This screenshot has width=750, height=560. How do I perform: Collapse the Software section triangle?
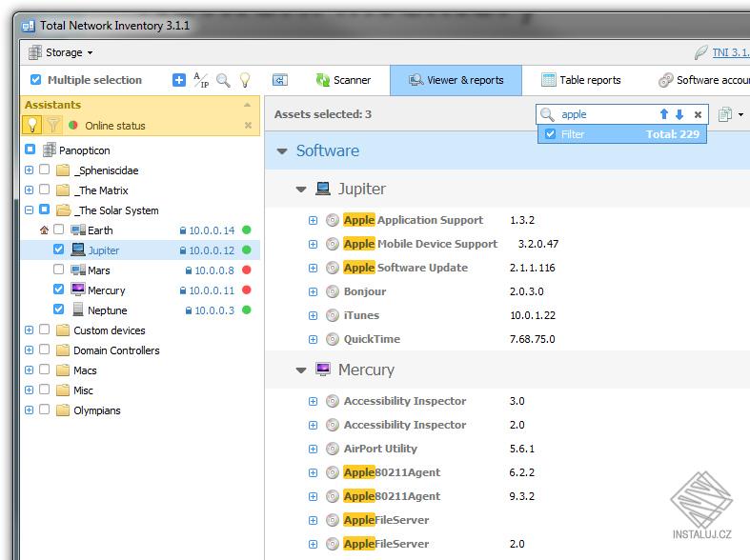(282, 151)
